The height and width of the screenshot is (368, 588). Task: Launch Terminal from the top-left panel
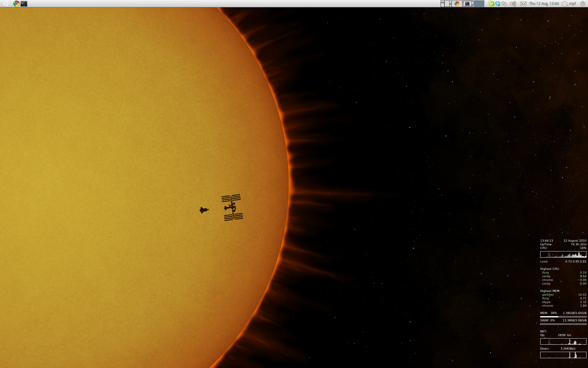pyautogui.click(x=24, y=4)
